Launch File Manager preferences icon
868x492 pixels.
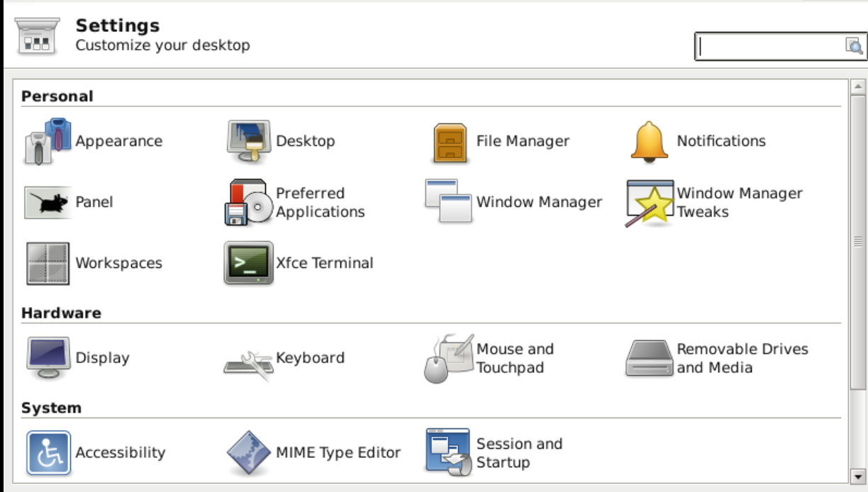450,142
